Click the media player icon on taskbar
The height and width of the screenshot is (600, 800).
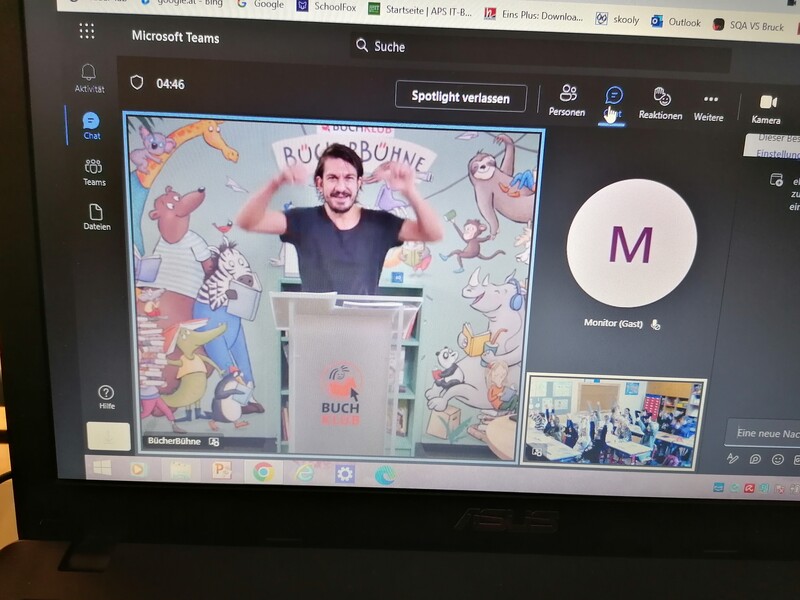point(137,468)
